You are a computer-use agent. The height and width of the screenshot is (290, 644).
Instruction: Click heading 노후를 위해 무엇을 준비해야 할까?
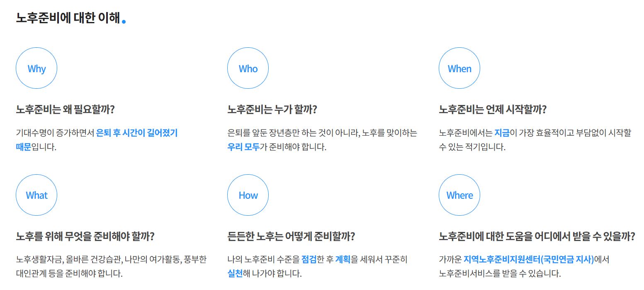click(85, 236)
